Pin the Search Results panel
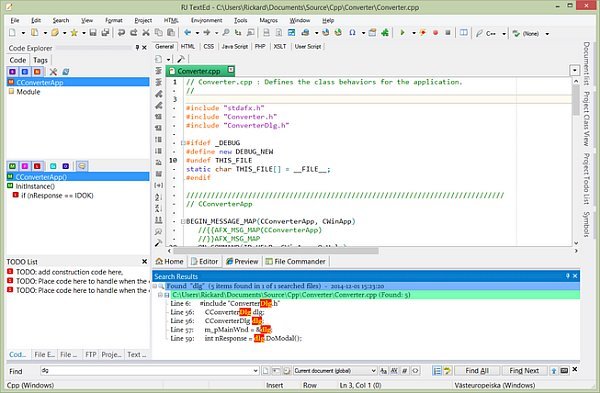This screenshot has width=600, height=393. tap(567, 276)
